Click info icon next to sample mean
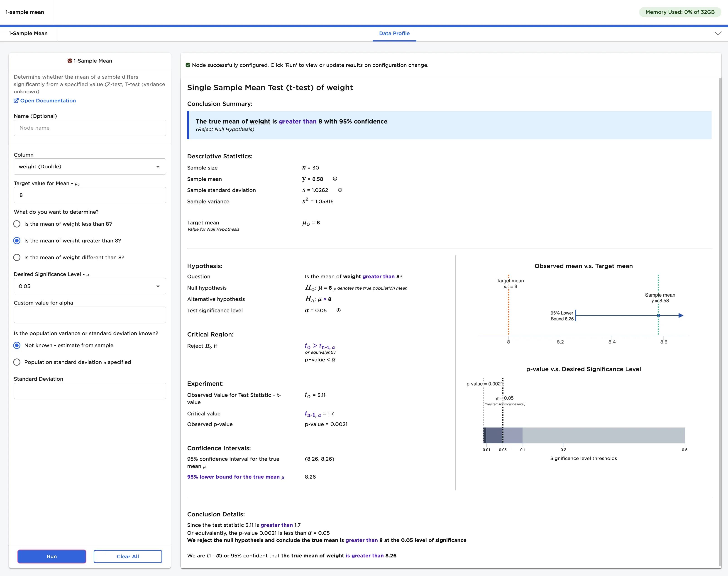Image resolution: width=728 pixels, height=576 pixels. (x=335, y=179)
